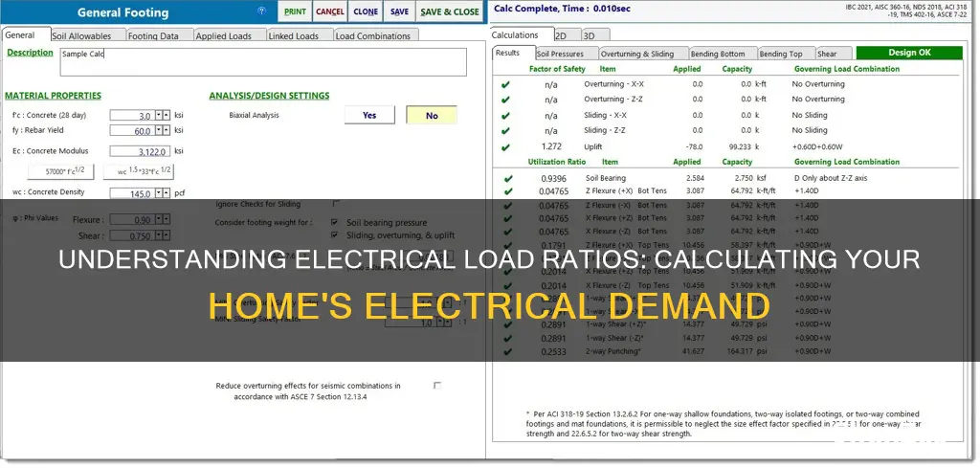This screenshot has height=468, width=980.
Task: Click checkmark for X Flexure (-Z) Bot Tens
Action: coord(508,233)
